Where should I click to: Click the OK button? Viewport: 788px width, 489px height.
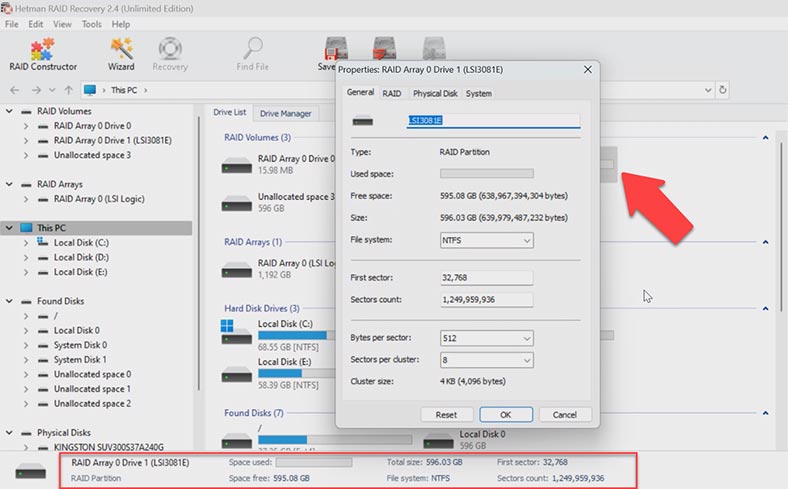coord(506,415)
